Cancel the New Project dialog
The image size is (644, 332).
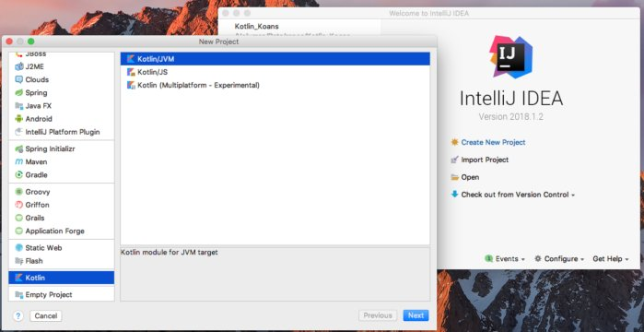click(46, 315)
